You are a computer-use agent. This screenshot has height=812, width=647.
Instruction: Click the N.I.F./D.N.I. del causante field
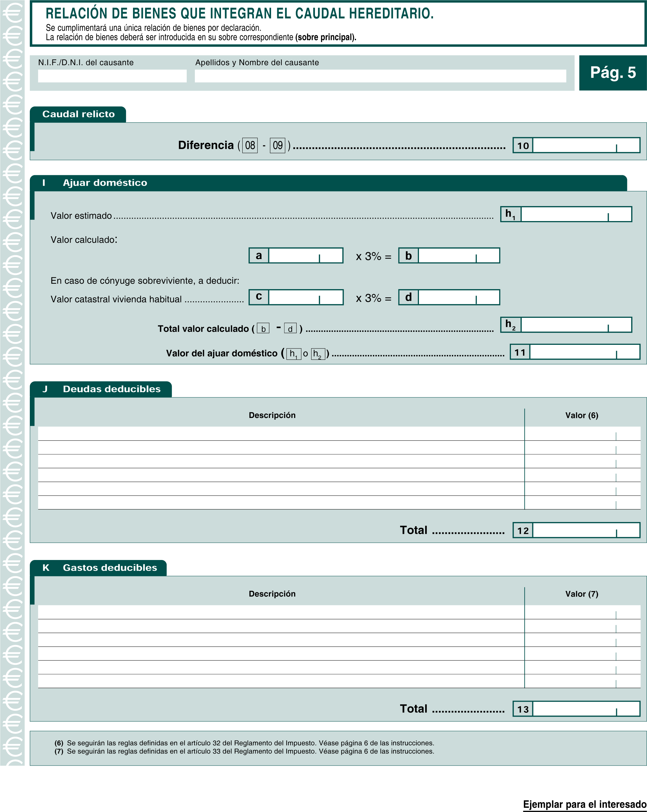pyautogui.click(x=112, y=76)
